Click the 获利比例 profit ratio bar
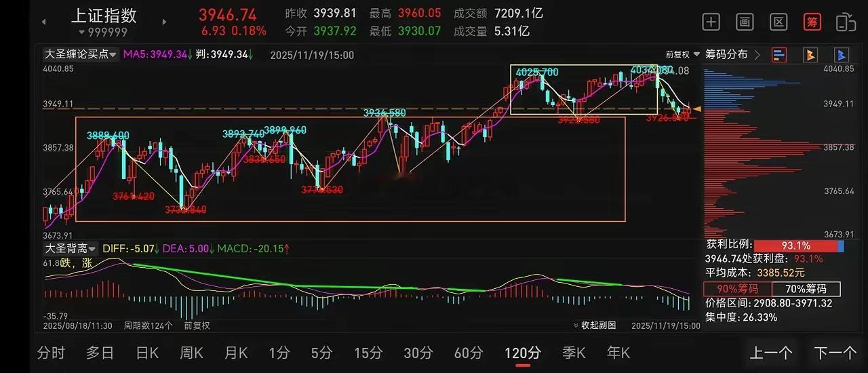868x373 pixels. pos(799,246)
